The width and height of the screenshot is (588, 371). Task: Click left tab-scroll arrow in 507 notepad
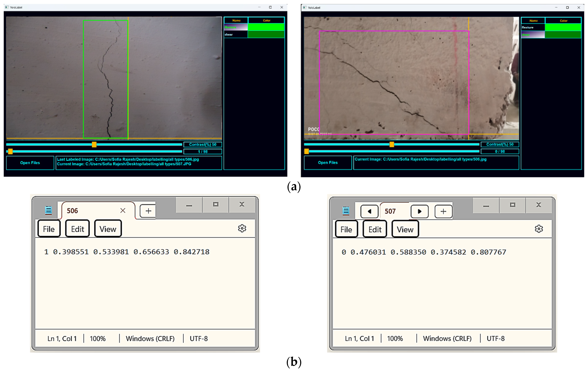pyautogui.click(x=369, y=211)
